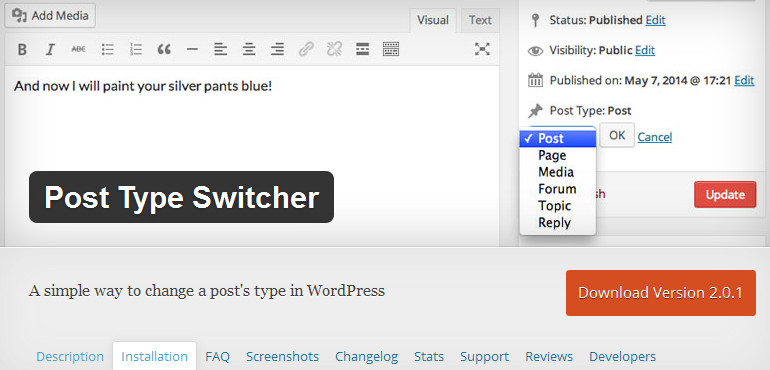Center align the text
Image resolution: width=770 pixels, height=370 pixels.
pyautogui.click(x=249, y=49)
